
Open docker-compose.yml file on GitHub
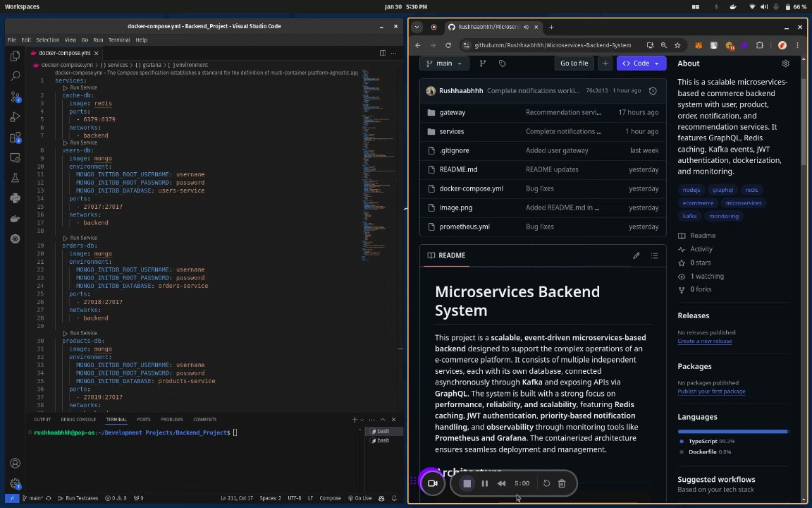[x=472, y=188]
